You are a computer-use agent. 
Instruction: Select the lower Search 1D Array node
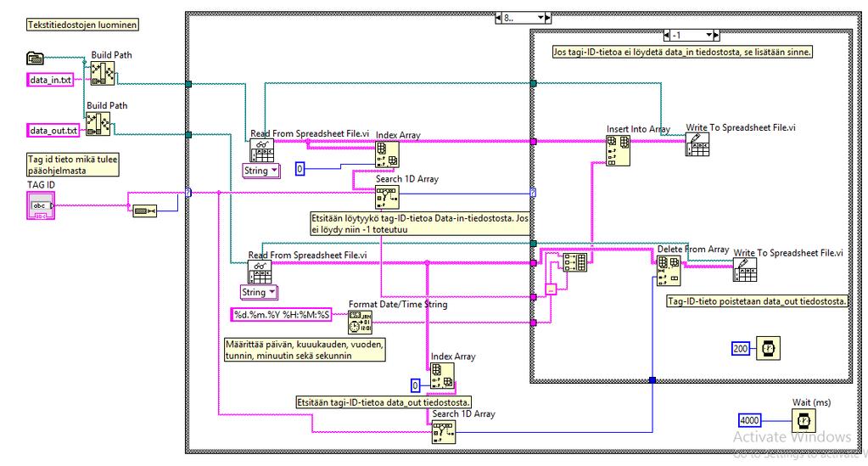tap(444, 432)
